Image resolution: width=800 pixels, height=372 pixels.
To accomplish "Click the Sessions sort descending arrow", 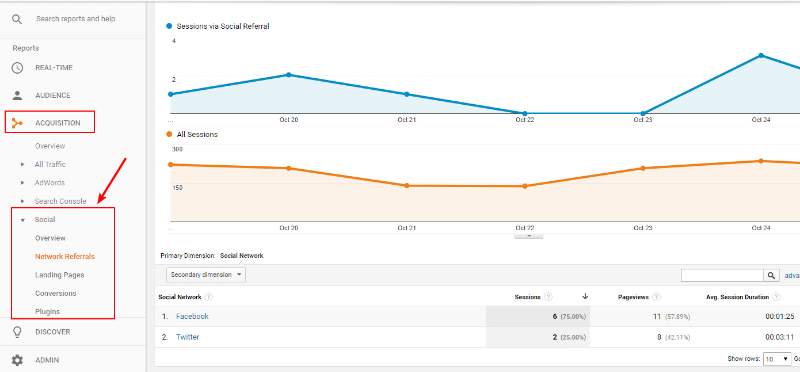I will (585, 296).
